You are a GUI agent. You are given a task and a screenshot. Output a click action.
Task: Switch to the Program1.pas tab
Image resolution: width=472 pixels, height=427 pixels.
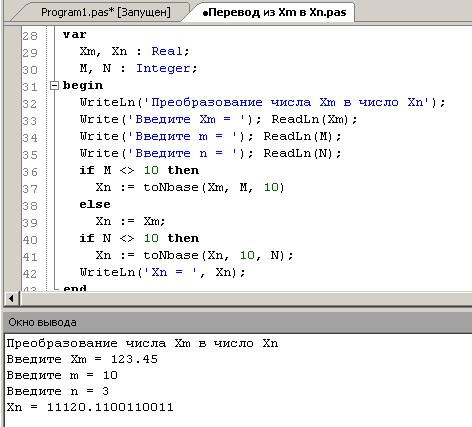(105, 12)
